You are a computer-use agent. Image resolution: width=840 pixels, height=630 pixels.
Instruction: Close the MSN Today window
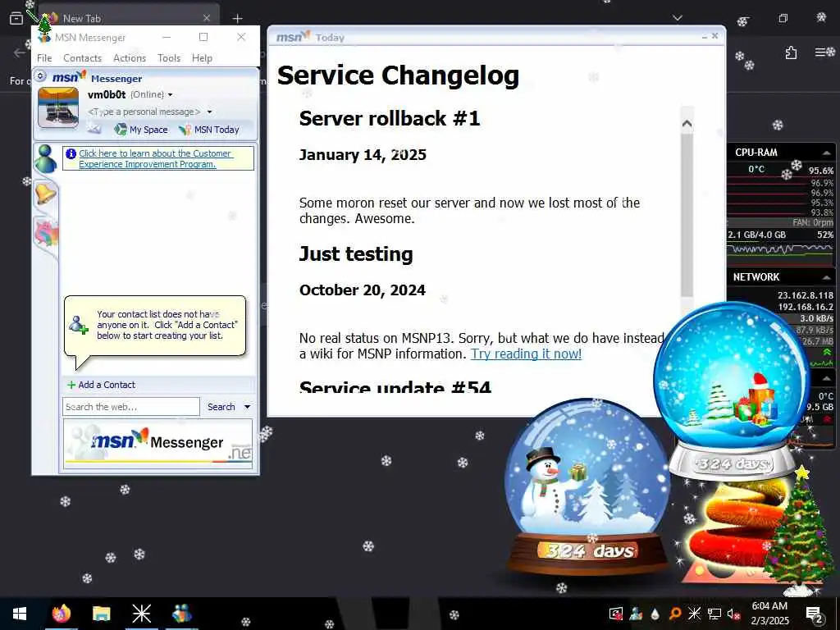point(714,36)
